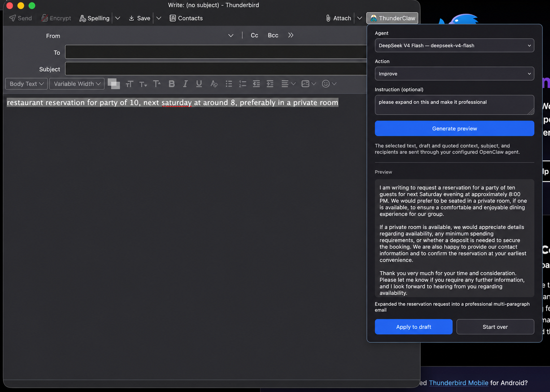Add a Cc recipient field
This screenshot has width=550, height=392.
[x=254, y=35]
